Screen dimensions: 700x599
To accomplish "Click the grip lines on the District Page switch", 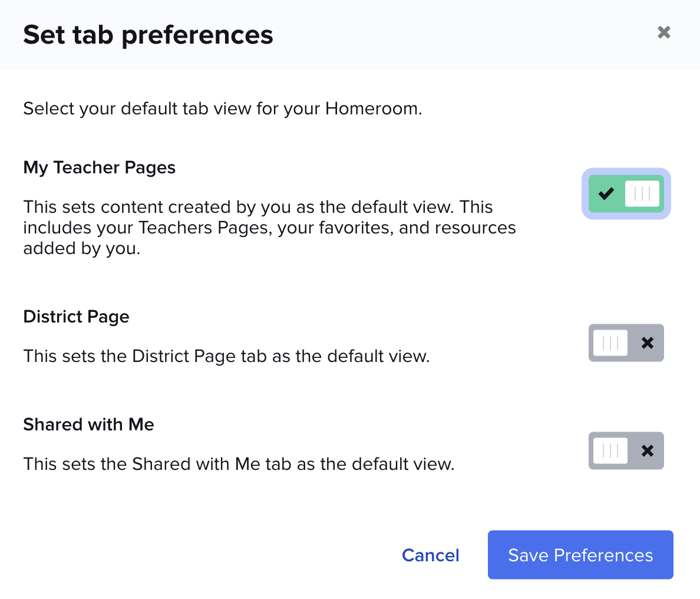I will click(609, 343).
